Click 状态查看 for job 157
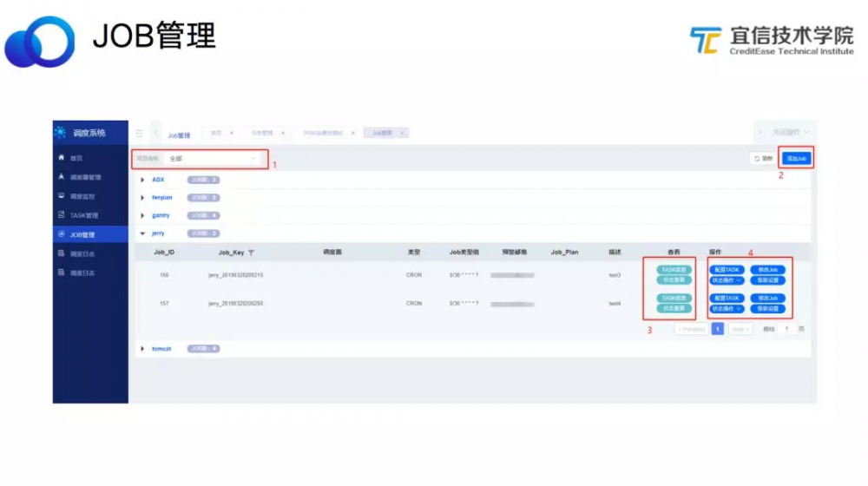This screenshot has width=868, height=486. [x=674, y=308]
